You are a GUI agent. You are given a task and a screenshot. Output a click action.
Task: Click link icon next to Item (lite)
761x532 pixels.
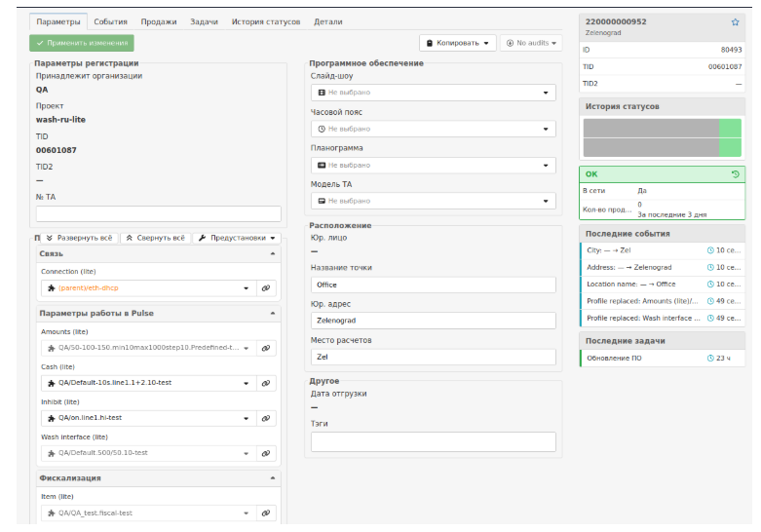(266, 513)
